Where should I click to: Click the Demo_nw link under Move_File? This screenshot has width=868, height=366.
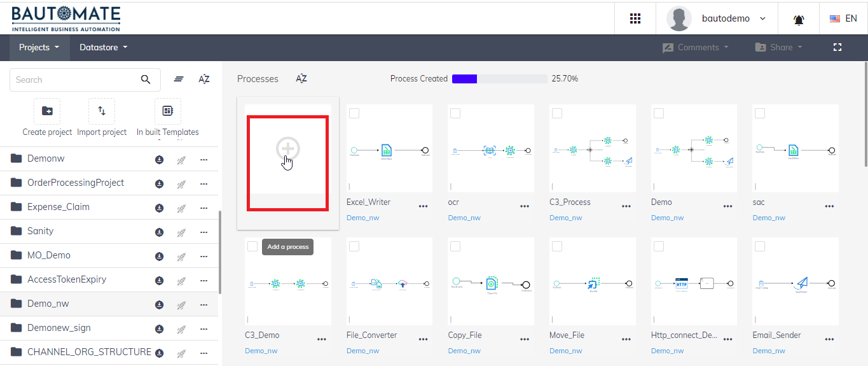pos(565,351)
